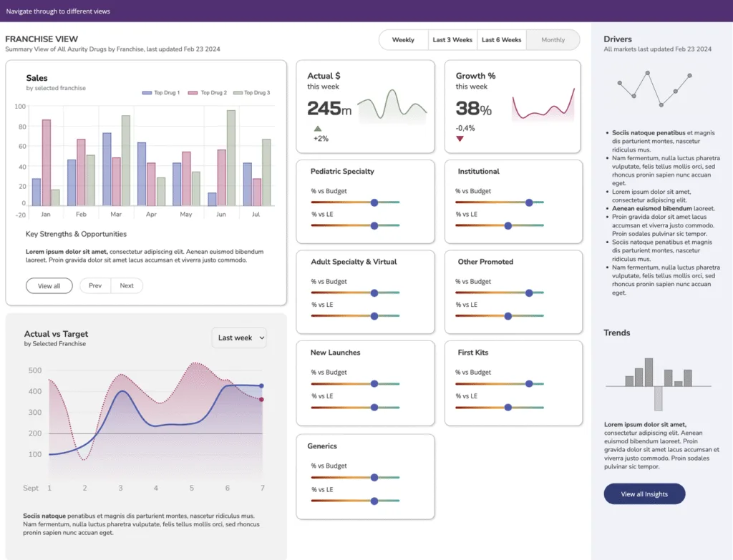Screen dimensions: 733x560
Task: Click Institutional % vs LE slider handle
Action: click(x=508, y=225)
